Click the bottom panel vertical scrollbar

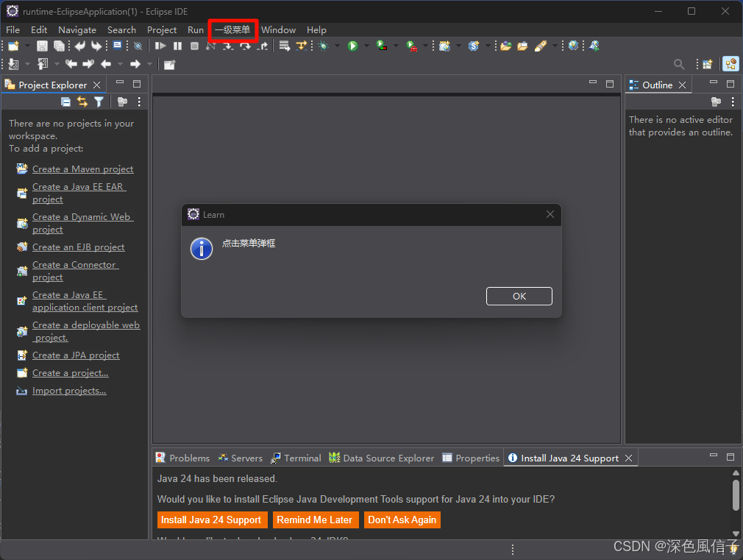pyautogui.click(x=736, y=495)
